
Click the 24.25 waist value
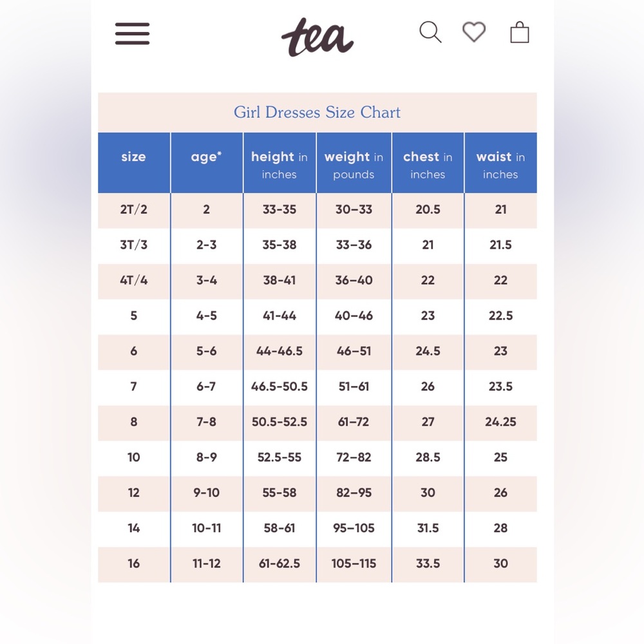click(x=500, y=422)
